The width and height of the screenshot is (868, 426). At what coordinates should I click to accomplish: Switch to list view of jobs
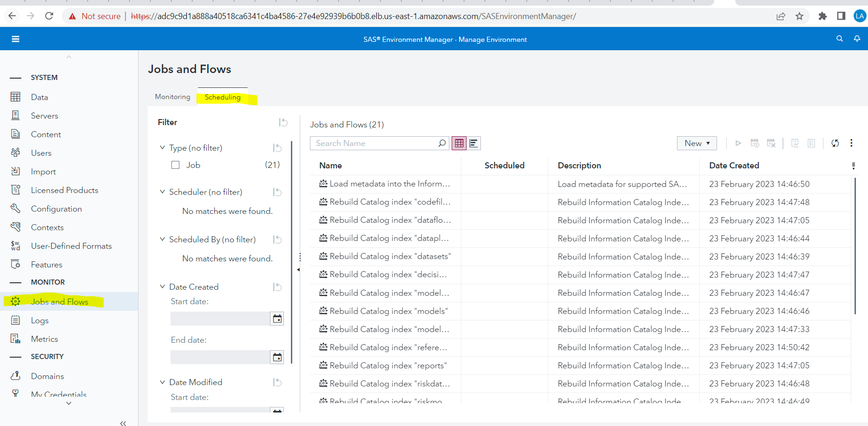[473, 143]
